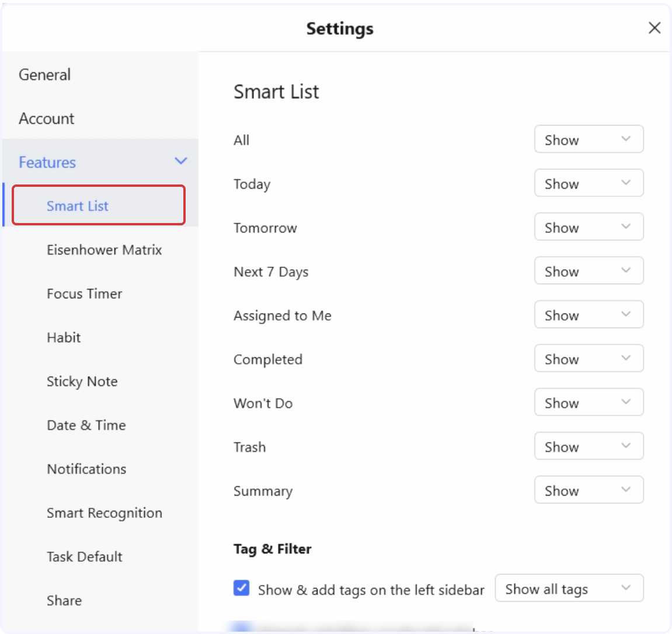Open Habit settings
The height and width of the screenshot is (634, 672).
[63, 337]
